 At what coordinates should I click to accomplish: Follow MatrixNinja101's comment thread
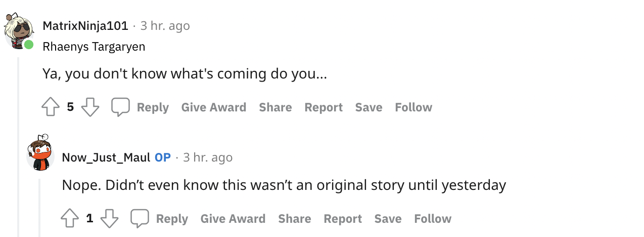point(413,107)
